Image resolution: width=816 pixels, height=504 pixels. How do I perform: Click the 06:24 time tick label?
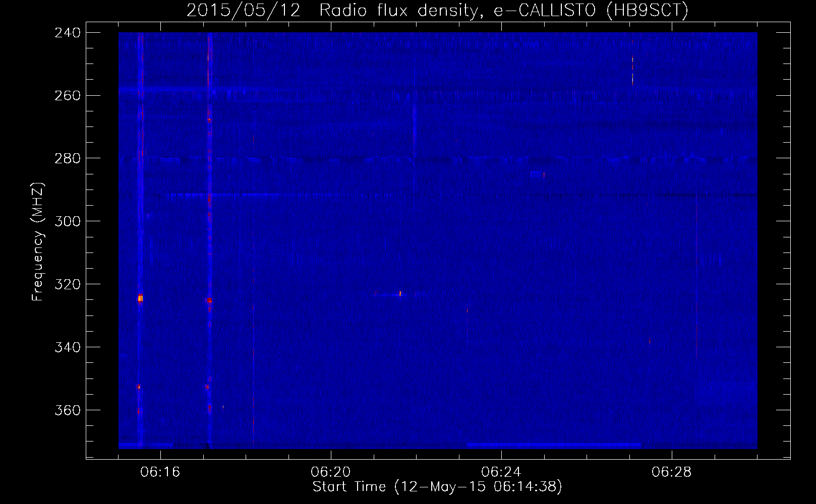tap(501, 472)
